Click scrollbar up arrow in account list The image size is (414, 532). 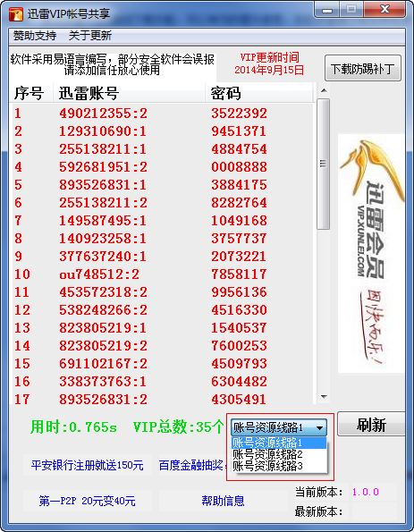[324, 90]
